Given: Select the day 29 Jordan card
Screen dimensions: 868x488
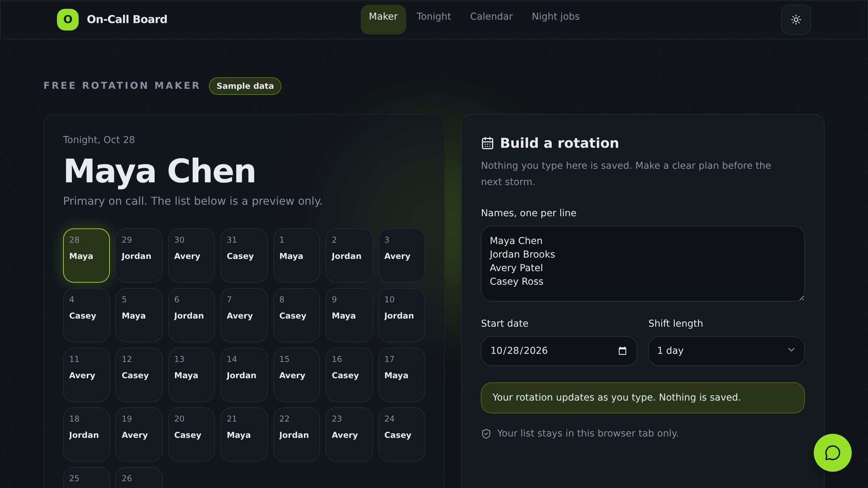Looking at the screenshot, I should [139, 256].
